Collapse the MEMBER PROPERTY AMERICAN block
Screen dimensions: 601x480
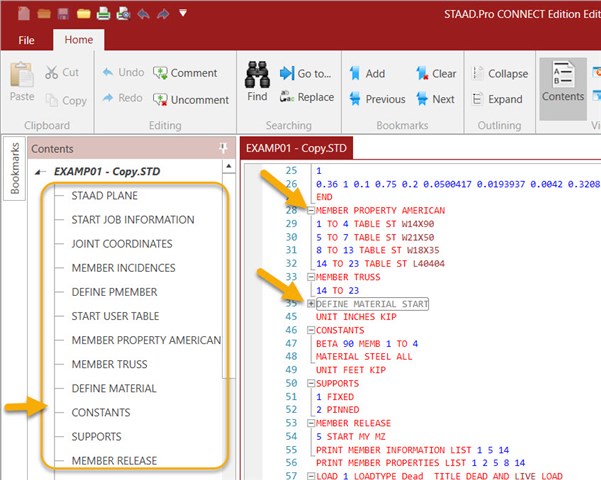pyautogui.click(x=311, y=211)
